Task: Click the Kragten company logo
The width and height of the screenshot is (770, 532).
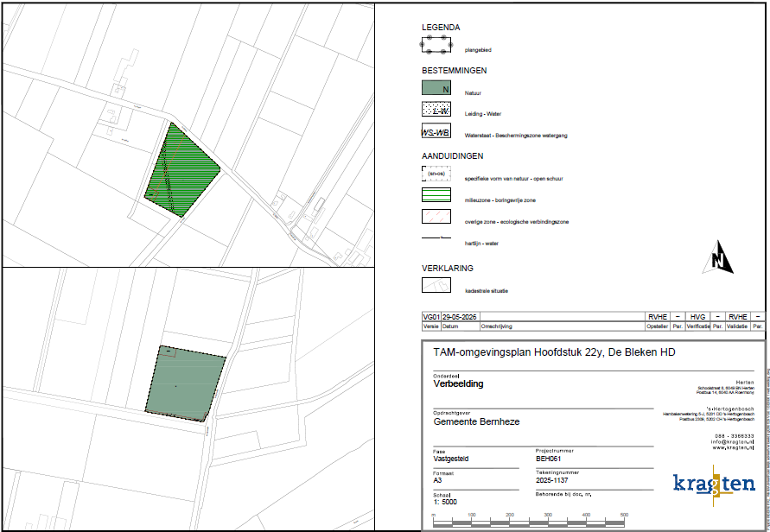Action: click(x=714, y=484)
